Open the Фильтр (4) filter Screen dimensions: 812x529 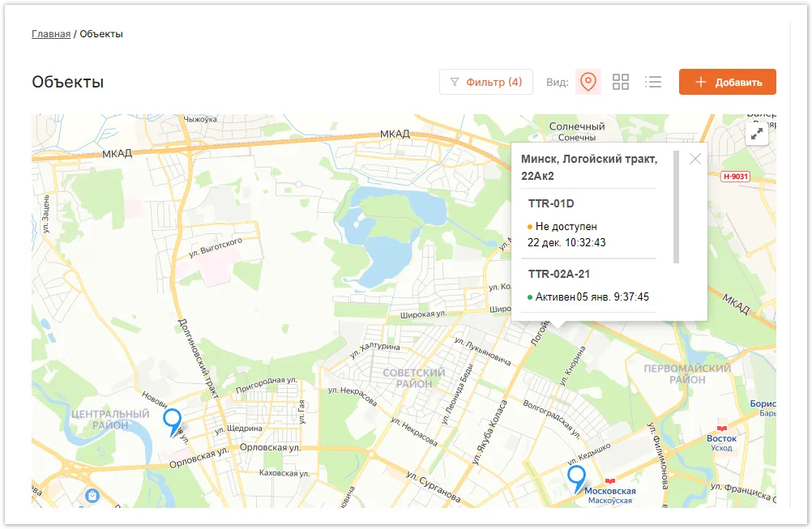485,82
